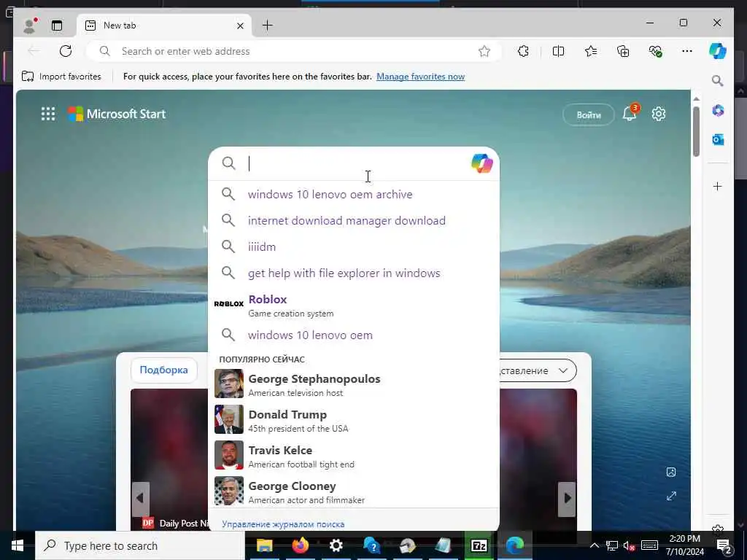747x560 pixels.
Task: Click the Microsoft Start logo
Action: 117,114
